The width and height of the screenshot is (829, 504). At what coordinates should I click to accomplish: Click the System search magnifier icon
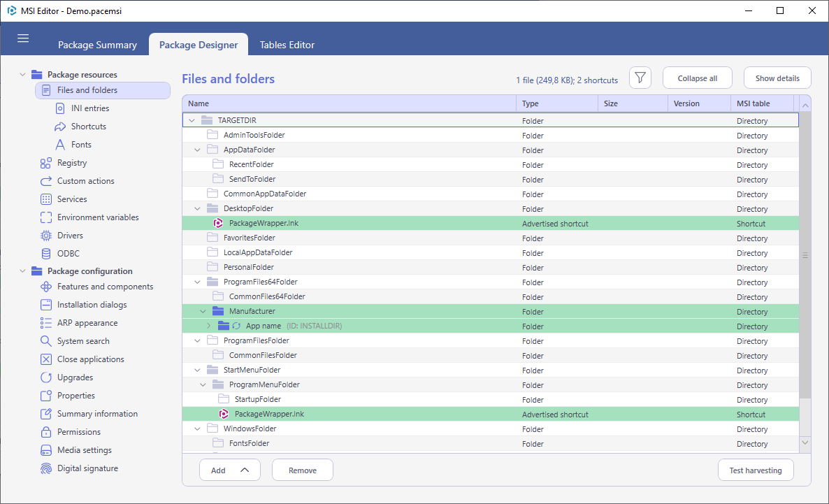[x=46, y=341]
